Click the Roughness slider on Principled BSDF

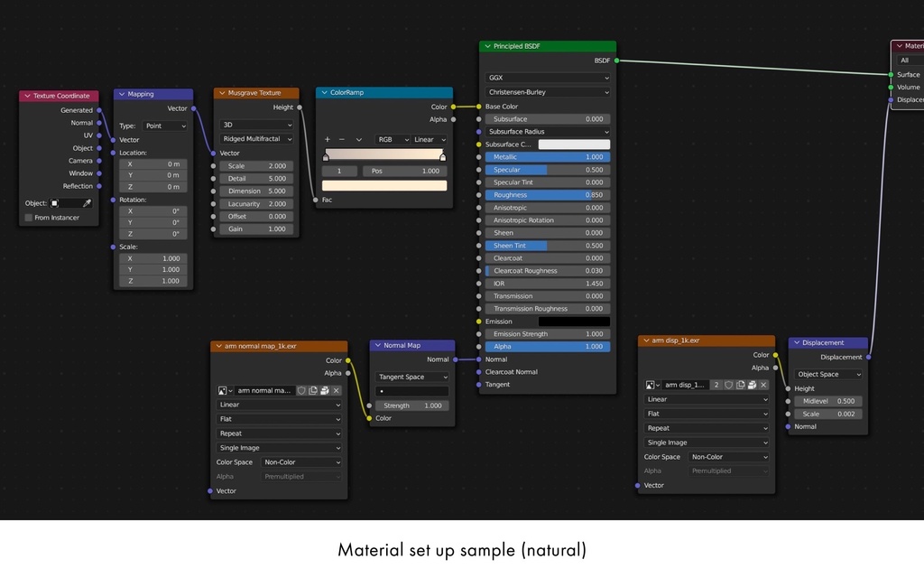pos(548,195)
